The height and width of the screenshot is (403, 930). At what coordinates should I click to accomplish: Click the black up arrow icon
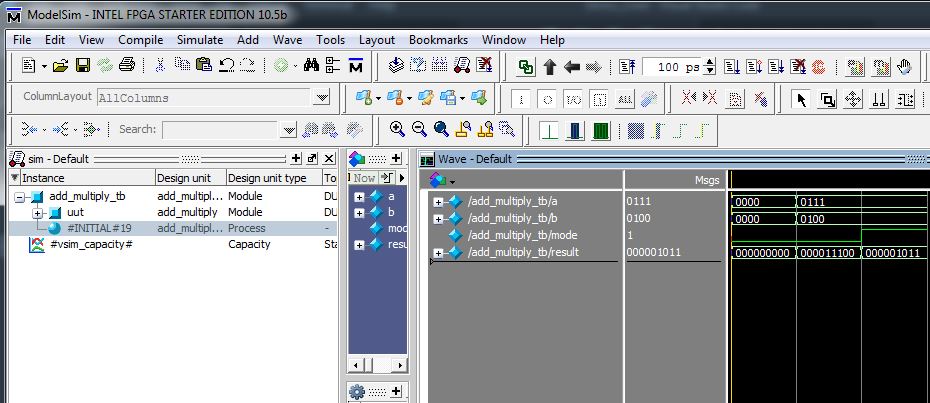(x=550, y=67)
